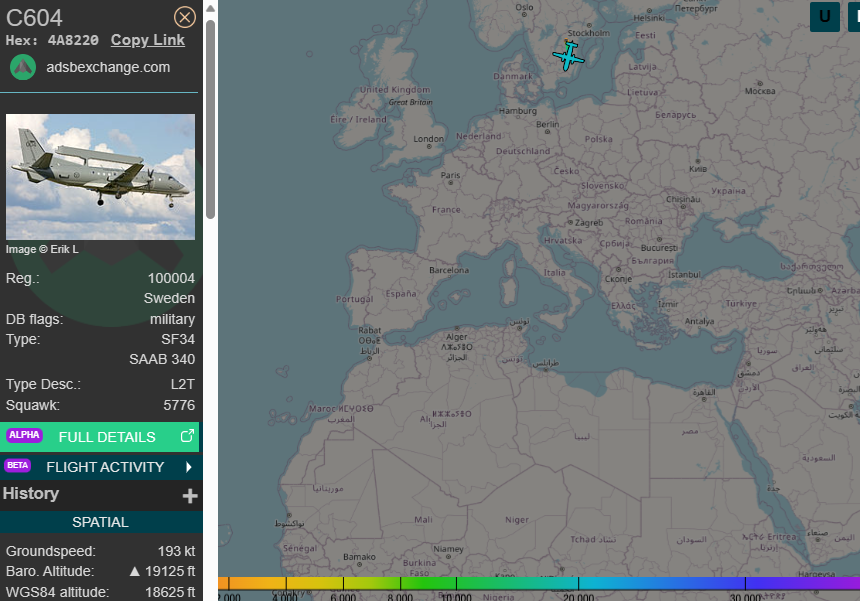This screenshot has width=860, height=601.
Task: Select the SPATIAL section header
Action: pos(100,522)
